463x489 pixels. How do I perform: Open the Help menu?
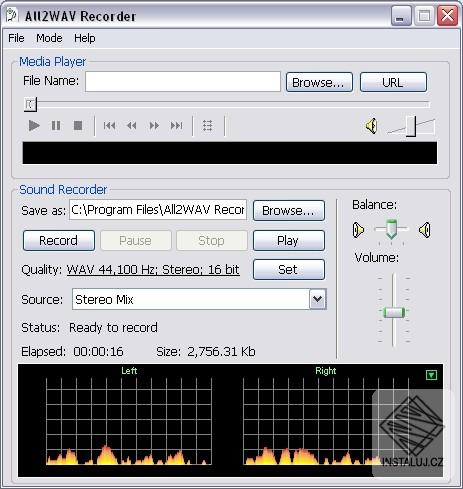click(x=85, y=38)
